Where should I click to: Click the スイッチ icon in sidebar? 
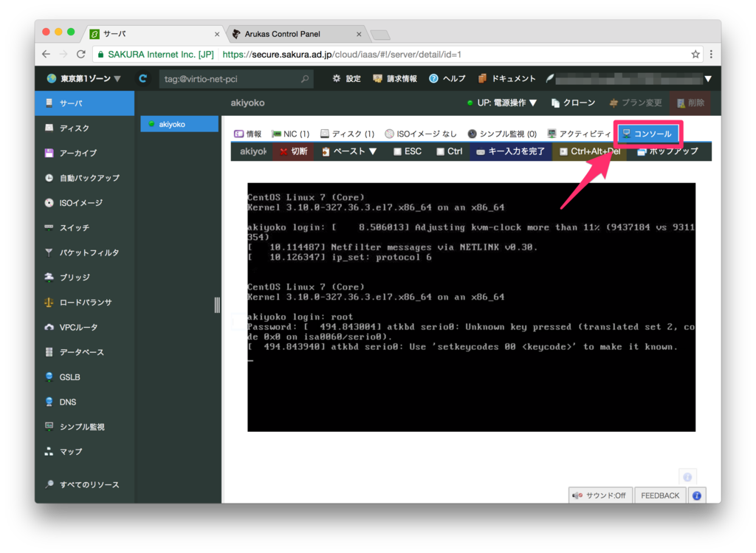[x=49, y=227]
